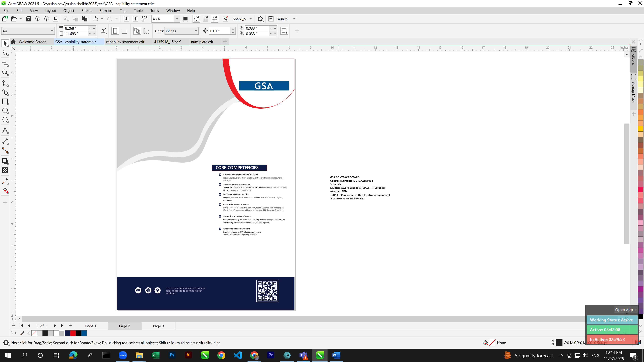This screenshot has width=644, height=362.
Task: Click the Save icon
Action: (x=29, y=19)
